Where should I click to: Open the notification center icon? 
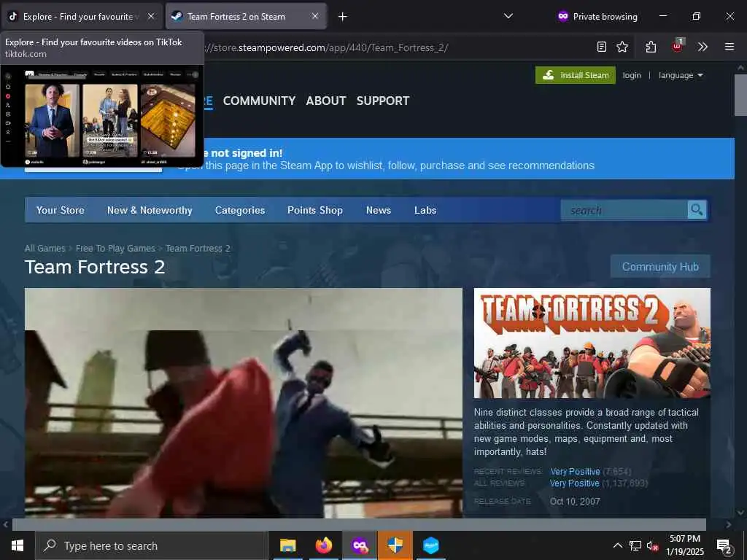[x=724, y=545]
